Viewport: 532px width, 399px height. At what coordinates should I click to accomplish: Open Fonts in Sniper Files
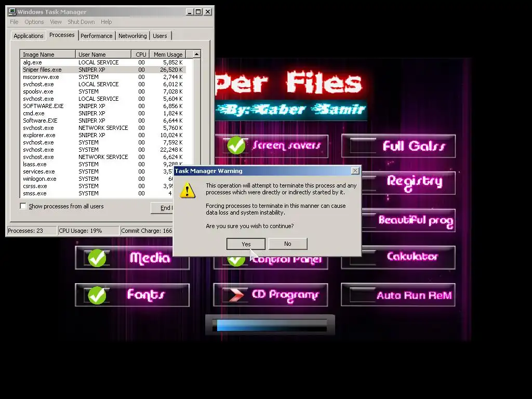click(x=132, y=295)
